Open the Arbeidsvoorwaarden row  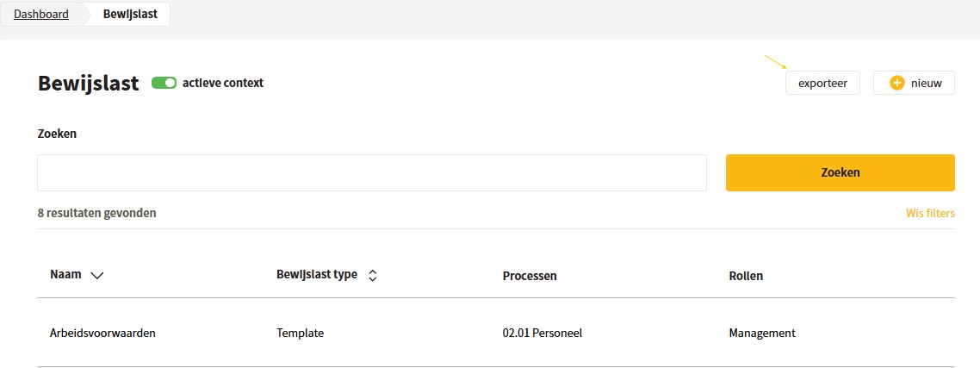click(x=496, y=333)
